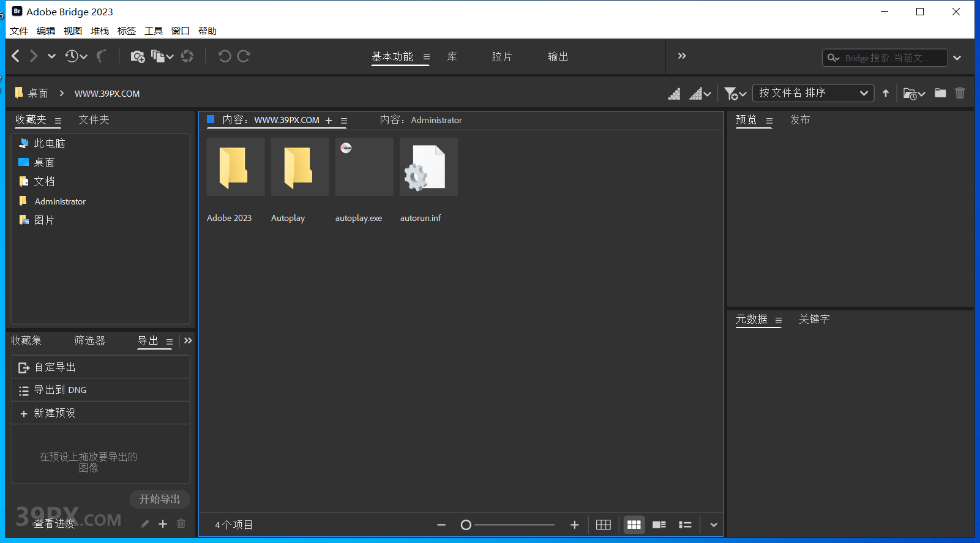Viewport: 980px width, 543px height.
Task: Switch to the 收藏集 panel tab
Action: 26,340
